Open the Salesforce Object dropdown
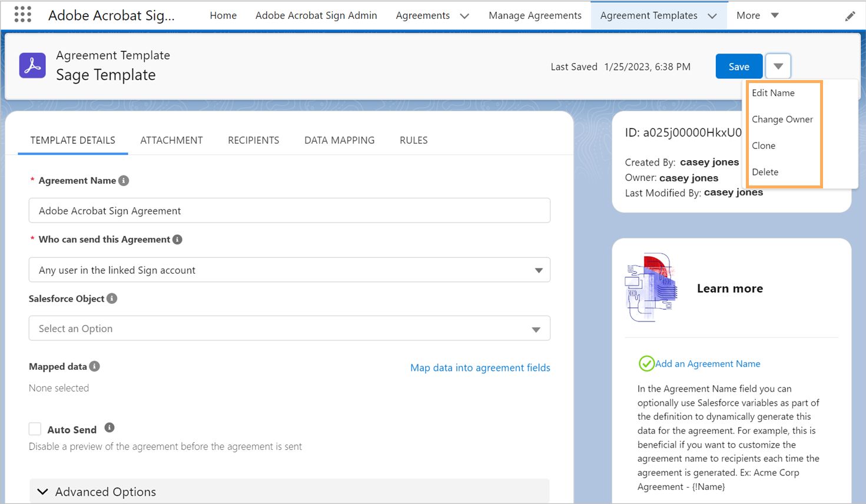 coord(290,328)
